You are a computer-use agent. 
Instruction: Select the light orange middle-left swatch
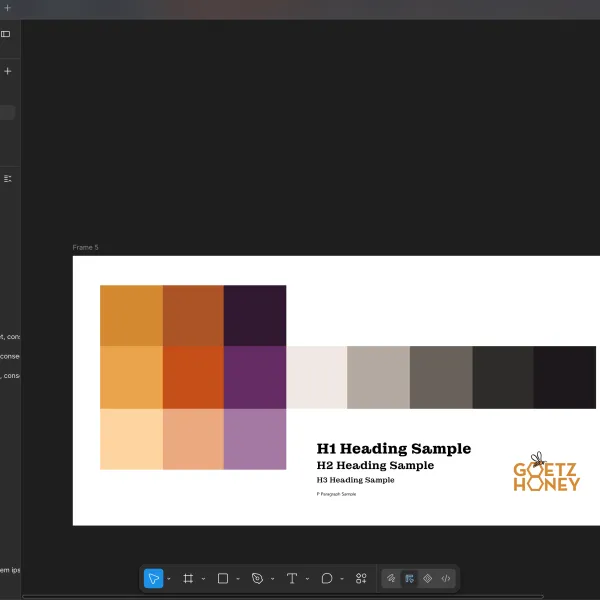point(131,377)
